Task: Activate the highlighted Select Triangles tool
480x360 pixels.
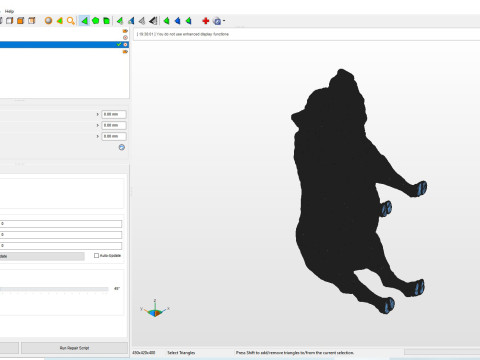Action: pos(84,21)
